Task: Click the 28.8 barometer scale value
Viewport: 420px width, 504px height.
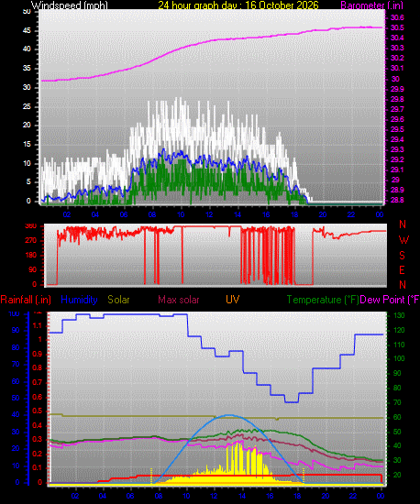Action: 397,200
